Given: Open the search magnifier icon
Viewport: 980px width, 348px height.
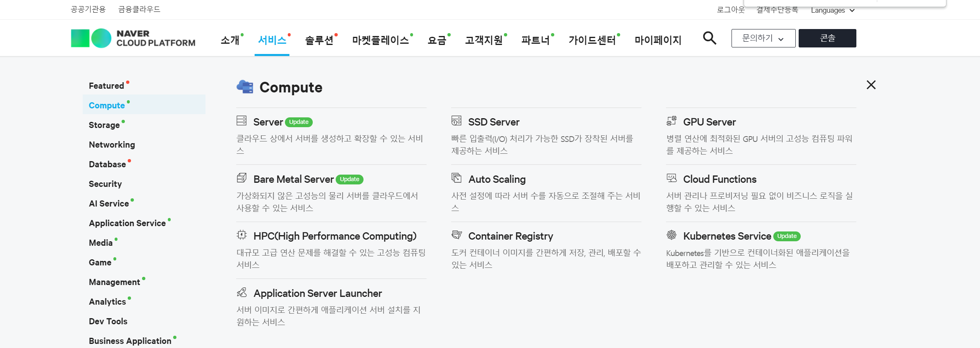Looking at the screenshot, I should [709, 38].
